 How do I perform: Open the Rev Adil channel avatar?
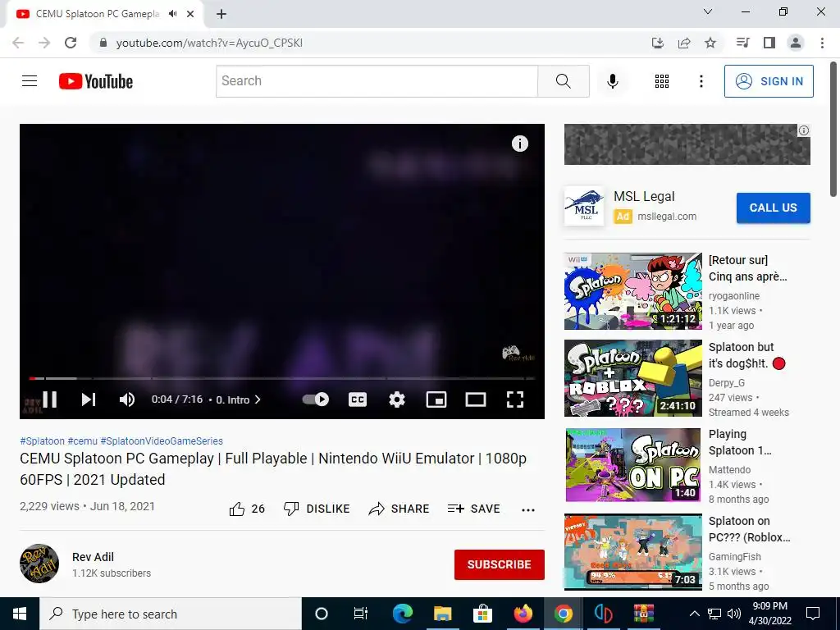pos(39,564)
